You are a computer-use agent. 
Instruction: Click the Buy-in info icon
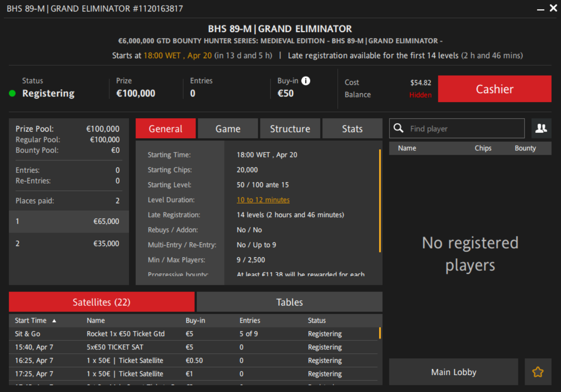[x=306, y=81]
